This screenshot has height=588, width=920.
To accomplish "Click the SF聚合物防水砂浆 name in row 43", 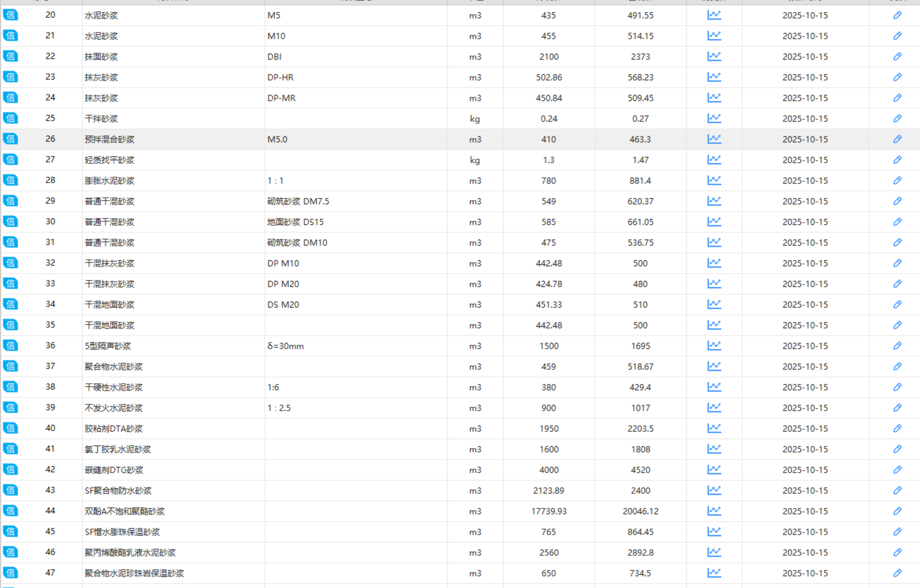I will tap(118, 491).
